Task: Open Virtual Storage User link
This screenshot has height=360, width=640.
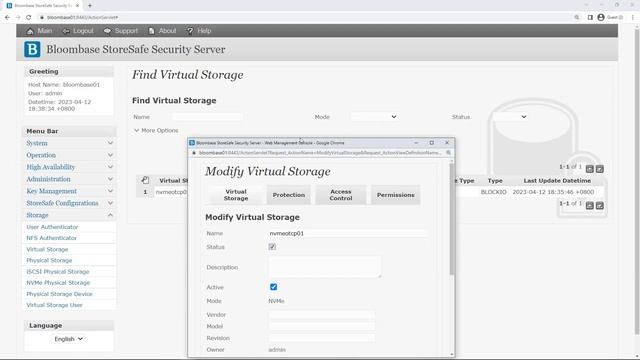Action: point(54,305)
